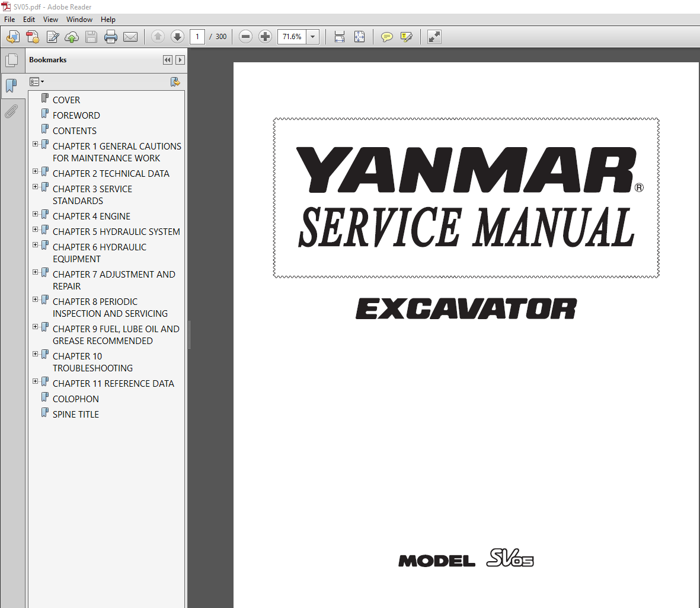700x608 pixels.
Task: Open the File menu
Action: point(9,19)
